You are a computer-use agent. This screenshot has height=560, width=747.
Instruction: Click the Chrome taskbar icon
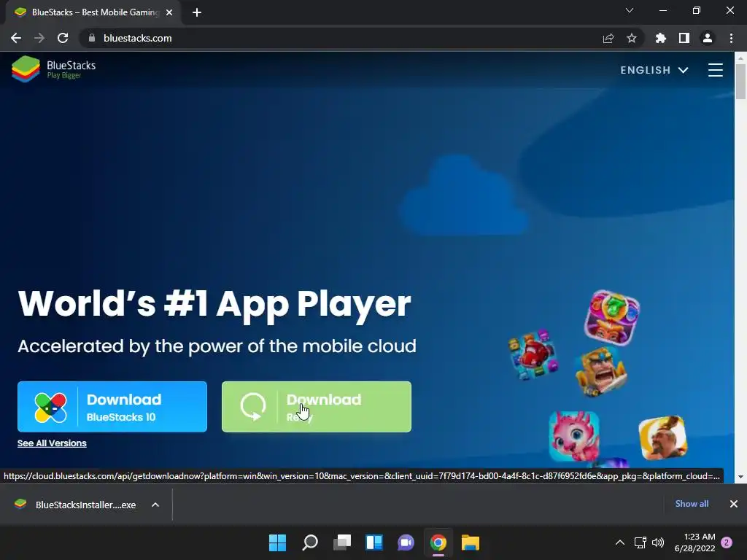[x=438, y=542]
